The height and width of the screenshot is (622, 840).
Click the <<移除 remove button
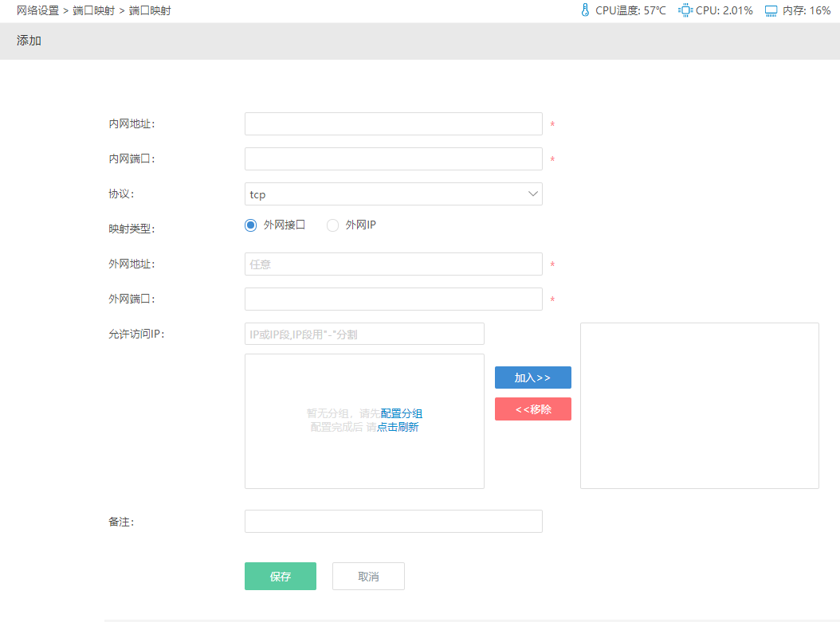click(x=532, y=409)
